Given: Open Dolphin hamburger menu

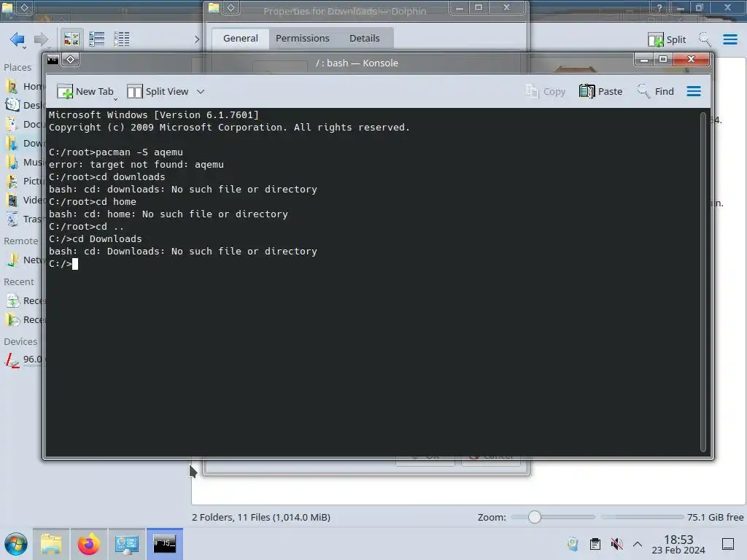Looking at the screenshot, I should coord(729,39).
